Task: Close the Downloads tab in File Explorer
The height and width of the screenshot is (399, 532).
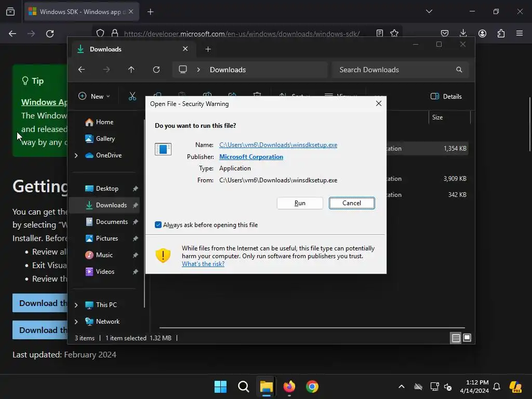Action: pos(185,49)
